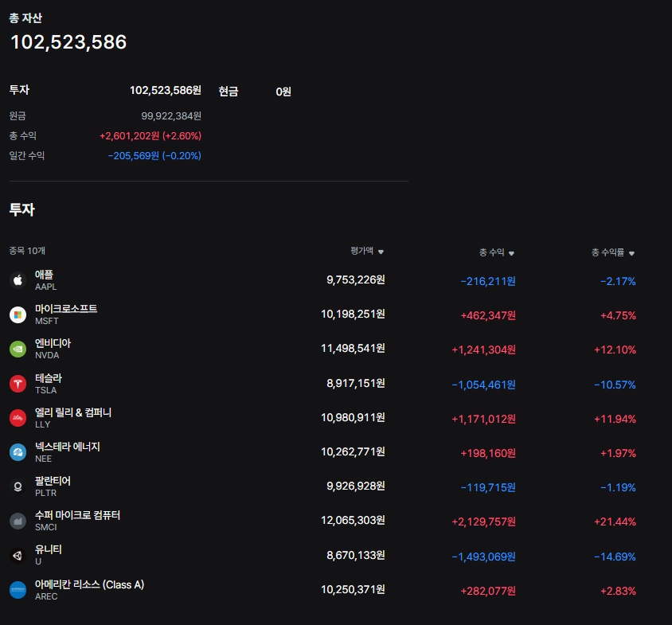Viewport: 672px width, 625px height.
Task: Click the 현금 cash label
Action: click(x=229, y=92)
